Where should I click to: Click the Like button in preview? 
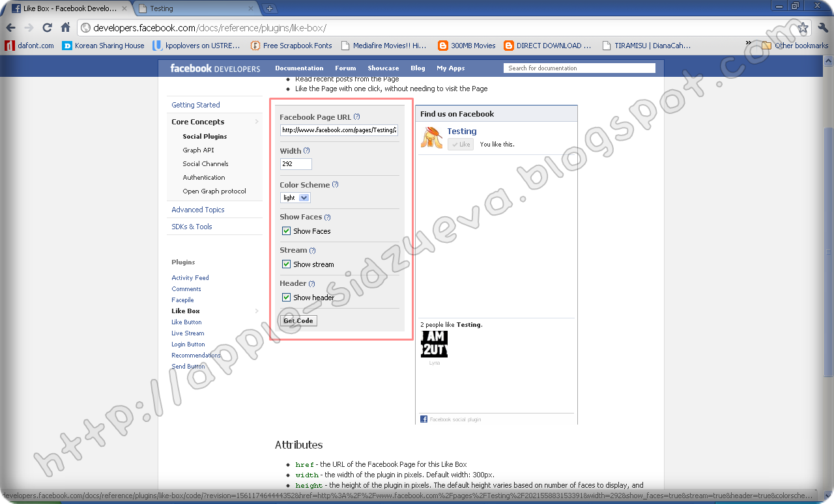(461, 145)
